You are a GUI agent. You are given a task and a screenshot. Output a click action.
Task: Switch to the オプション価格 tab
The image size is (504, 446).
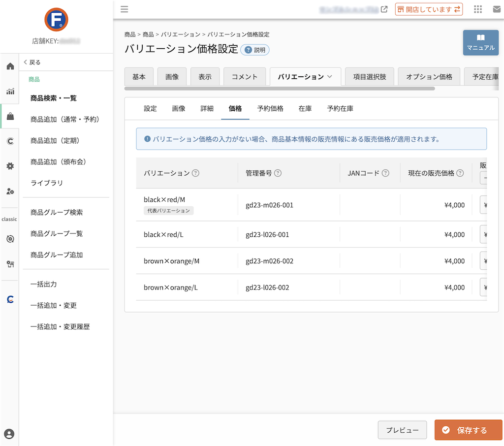[x=429, y=76]
